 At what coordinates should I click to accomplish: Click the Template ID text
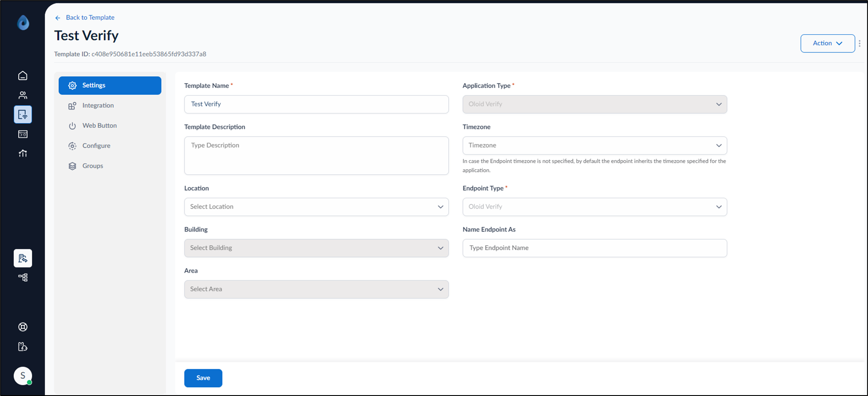pyautogui.click(x=130, y=54)
